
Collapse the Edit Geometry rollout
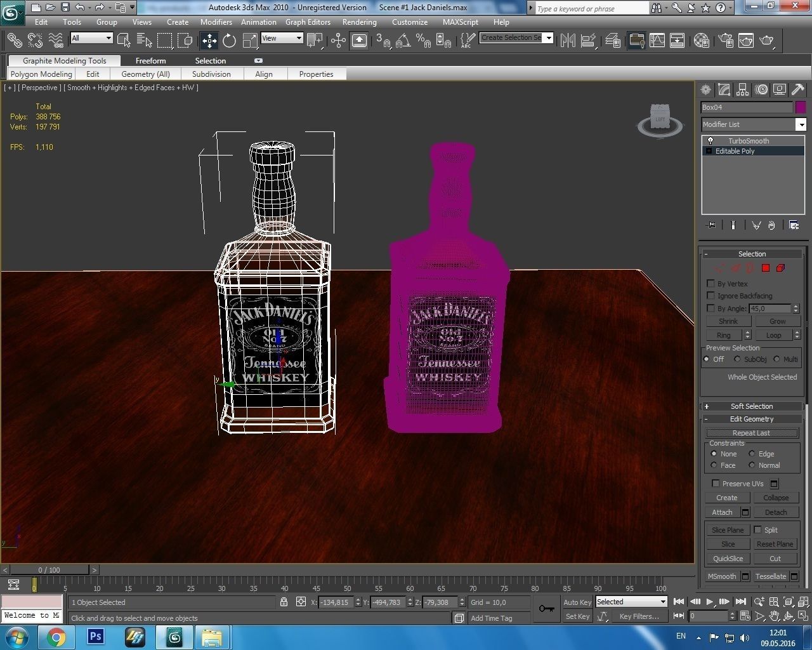[x=752, y=419]
